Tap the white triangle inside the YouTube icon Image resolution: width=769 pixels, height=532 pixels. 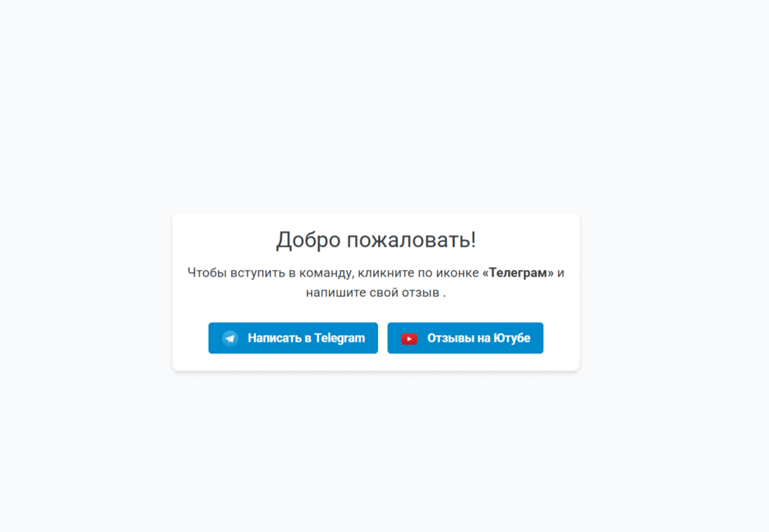pos(409,339)
